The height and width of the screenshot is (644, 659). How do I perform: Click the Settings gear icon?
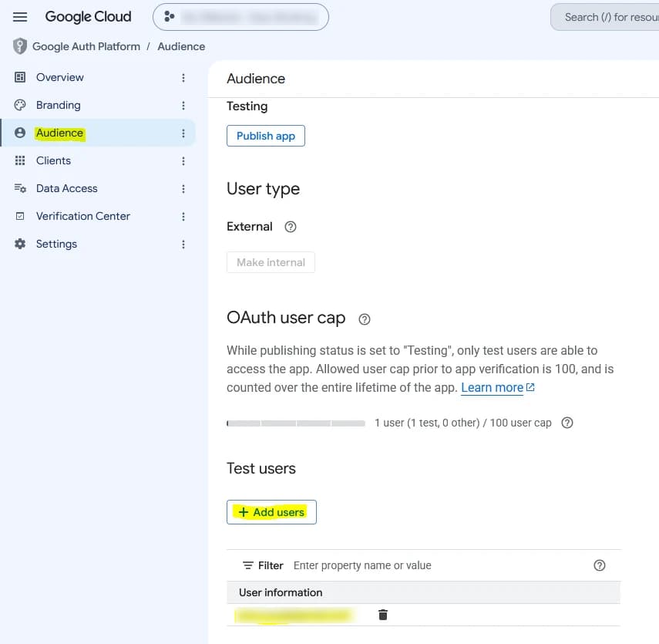[20, 244]
